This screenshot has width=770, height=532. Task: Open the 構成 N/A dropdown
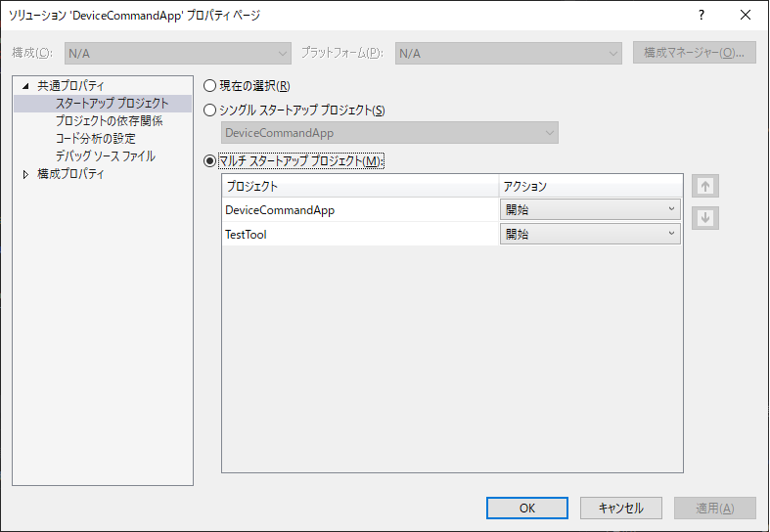[x=178, y=53]
